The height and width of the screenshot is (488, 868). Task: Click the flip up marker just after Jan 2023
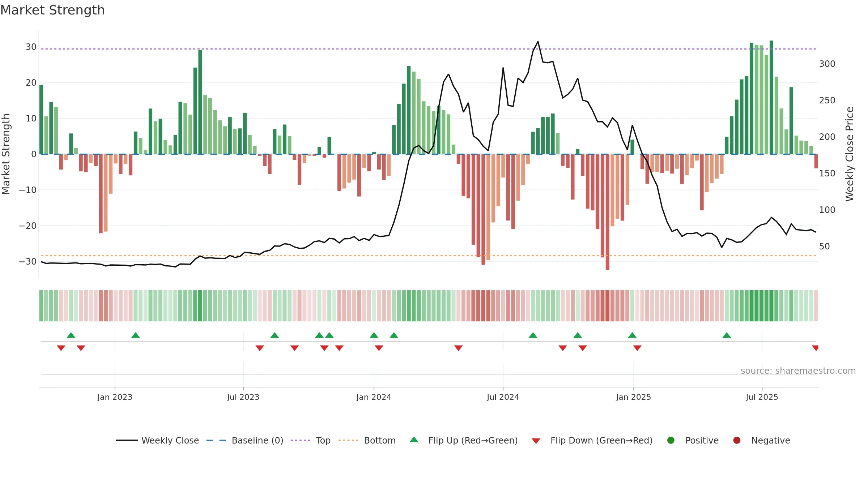pyautogui.click(x=136, y=335)
